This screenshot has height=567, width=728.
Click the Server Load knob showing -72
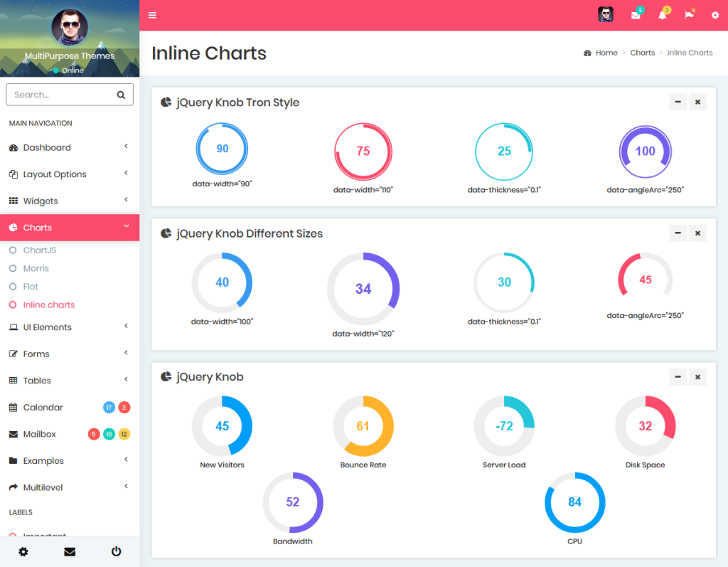tap(504, 426)
